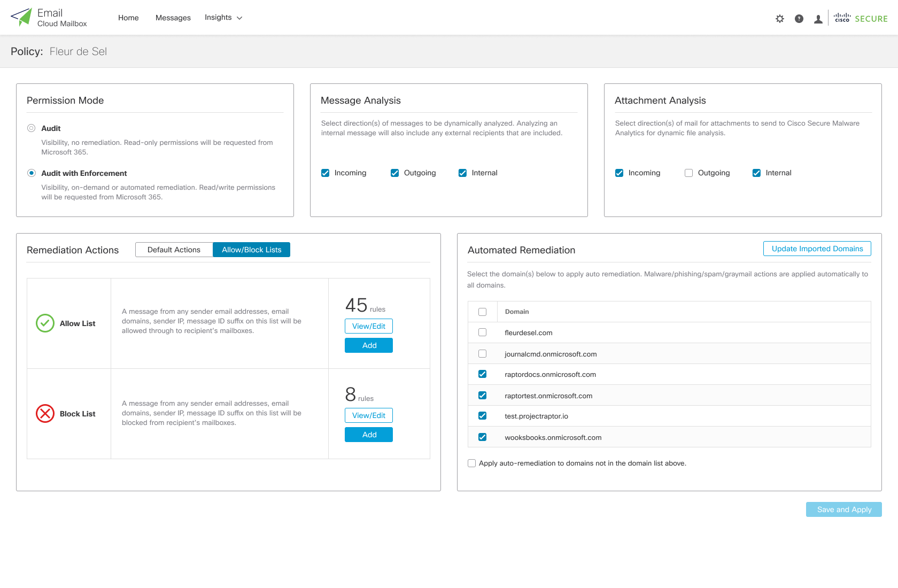Screen dimensions: 898x588
Task: Open settings gear icon
Action: click(780, 19)
